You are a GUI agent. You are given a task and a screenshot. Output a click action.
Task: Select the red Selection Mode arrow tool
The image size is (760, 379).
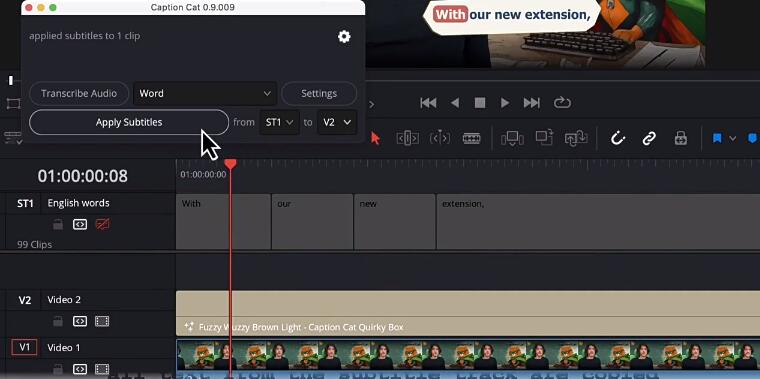[x=375, y=138]
